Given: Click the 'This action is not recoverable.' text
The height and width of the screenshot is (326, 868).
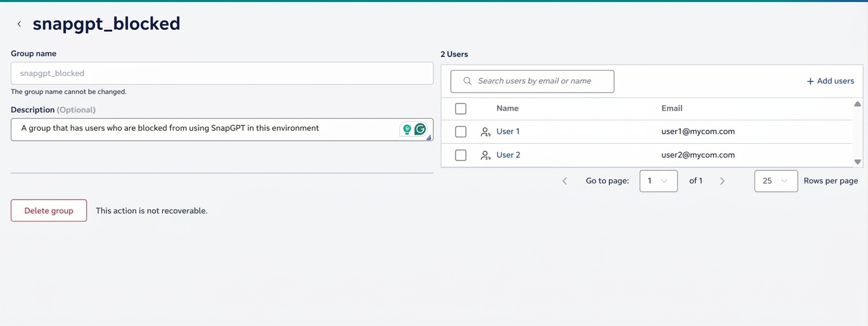Looking at the screenshot, I should (x=151, y=211).
